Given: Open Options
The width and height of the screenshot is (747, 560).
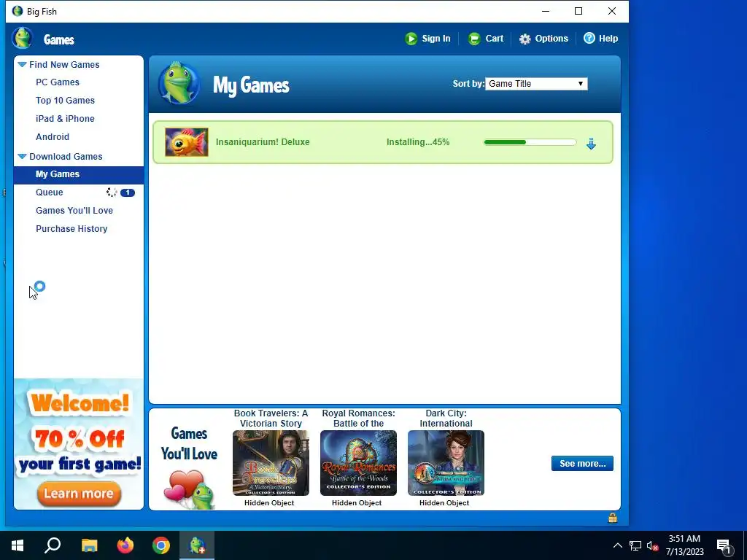Looking at the screenshot, I should tap(551, 39).
